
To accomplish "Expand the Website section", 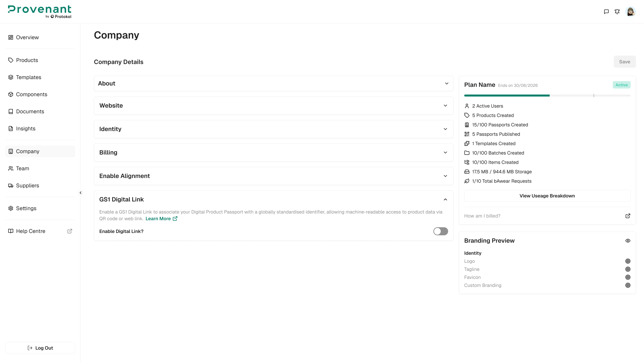I will (x=274, y=106).
